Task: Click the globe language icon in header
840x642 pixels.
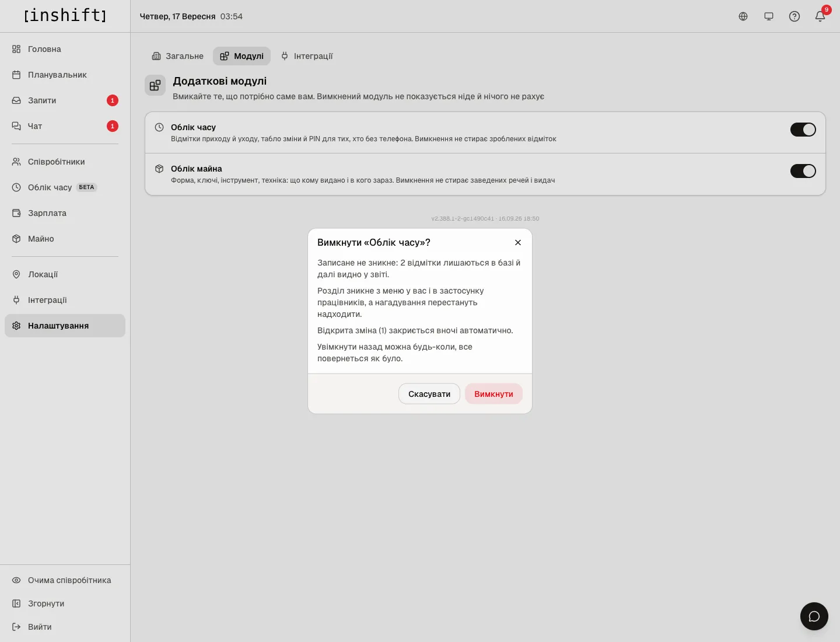Action: coord(743,16)
